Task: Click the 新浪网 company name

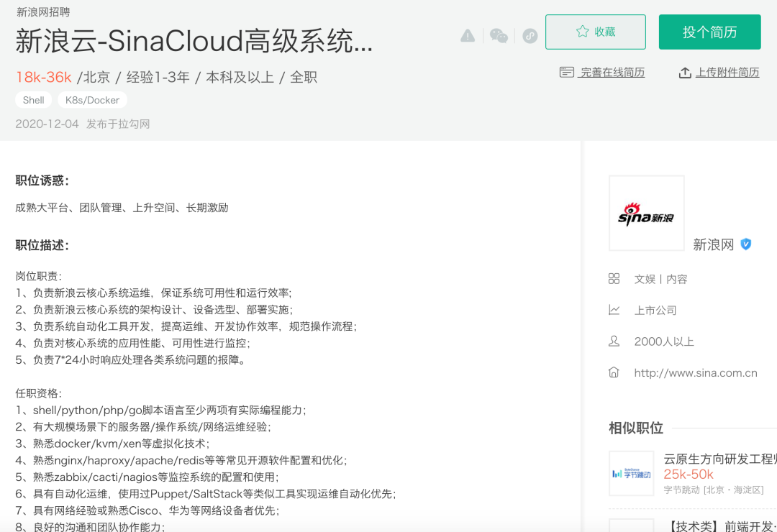Action: (x=713, y=244)
